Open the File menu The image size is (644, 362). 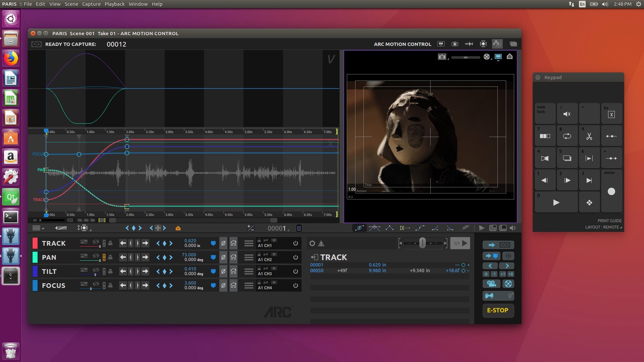click(28, 4)
